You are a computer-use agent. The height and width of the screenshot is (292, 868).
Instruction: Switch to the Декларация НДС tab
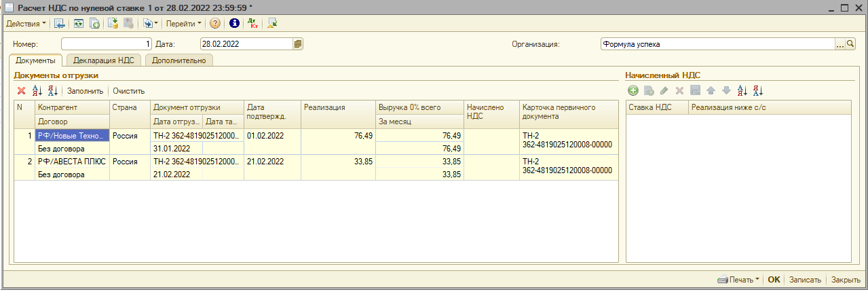[104, 60]
